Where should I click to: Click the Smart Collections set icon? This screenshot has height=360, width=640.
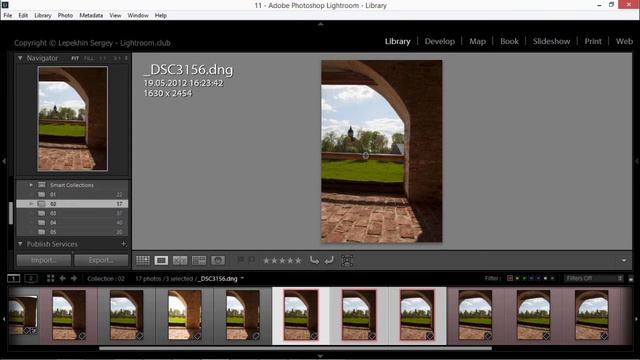click(41, 185)
